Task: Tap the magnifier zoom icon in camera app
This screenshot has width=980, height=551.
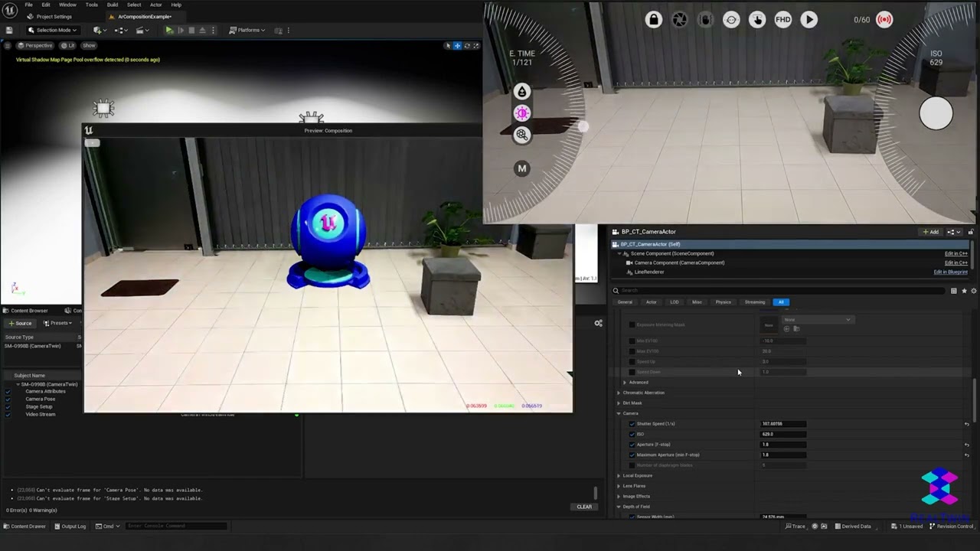Action: pyautogui.click(x=521, y=135)
